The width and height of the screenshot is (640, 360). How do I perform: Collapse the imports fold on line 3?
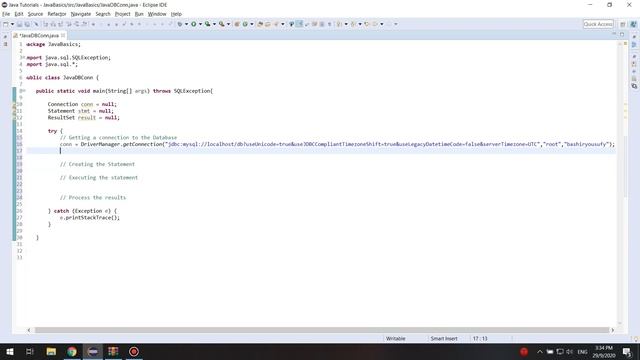23,58
